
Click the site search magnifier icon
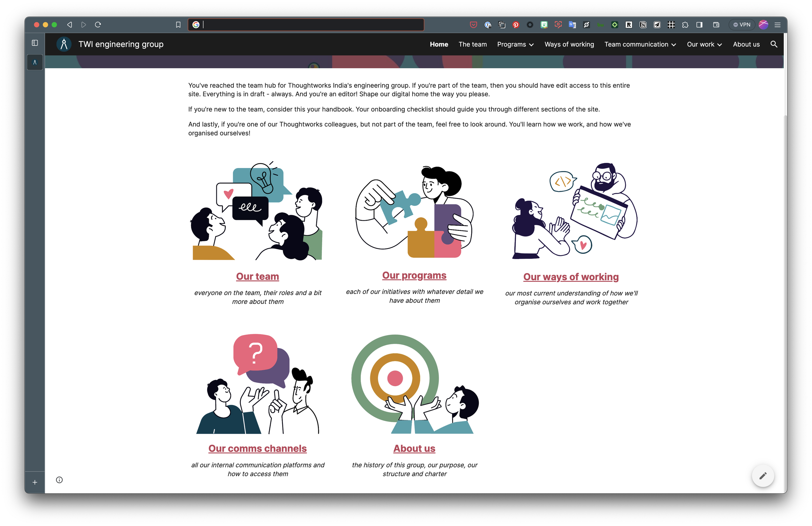coord(774,44)
